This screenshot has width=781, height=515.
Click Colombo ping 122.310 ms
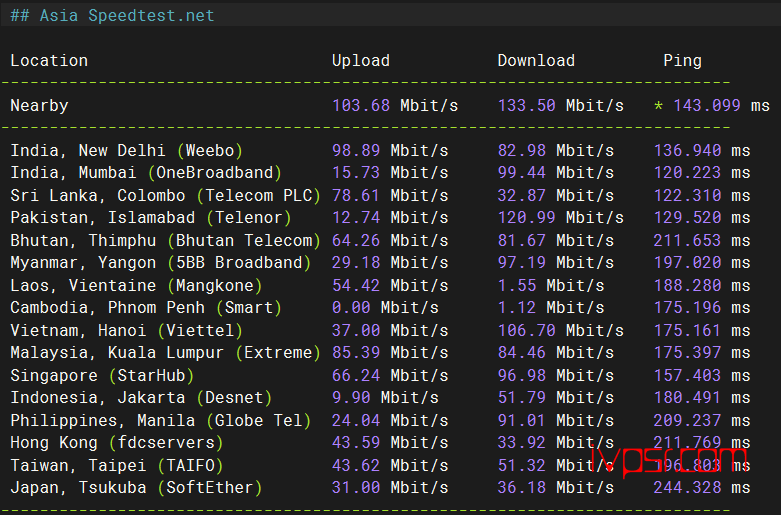702,195
